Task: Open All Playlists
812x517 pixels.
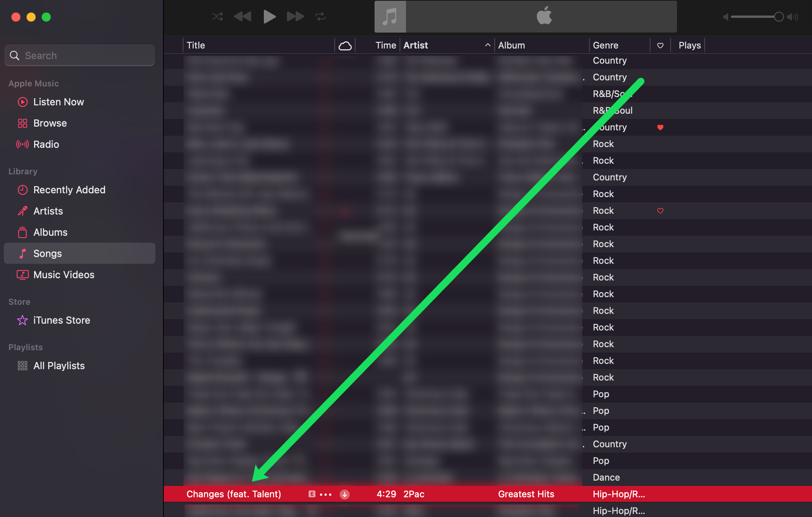Action: coord(59,366)
